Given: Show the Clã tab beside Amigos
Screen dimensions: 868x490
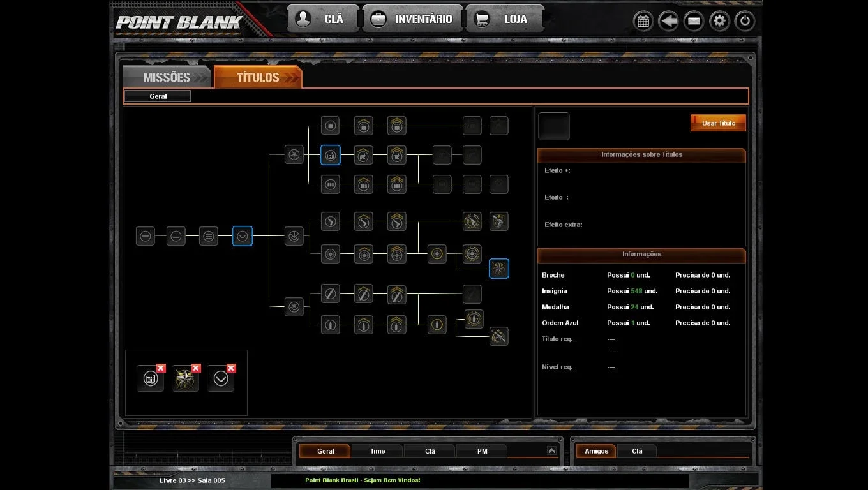Looking at the screenshot, I should [637, 451].
